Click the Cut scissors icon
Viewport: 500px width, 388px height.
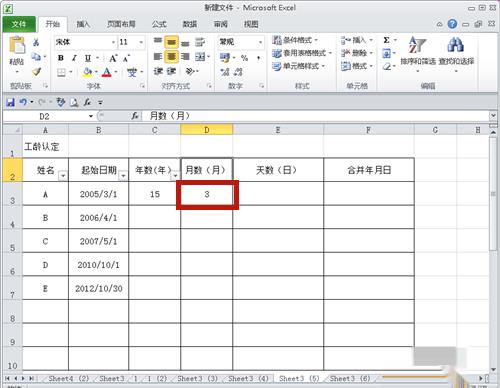36,42
